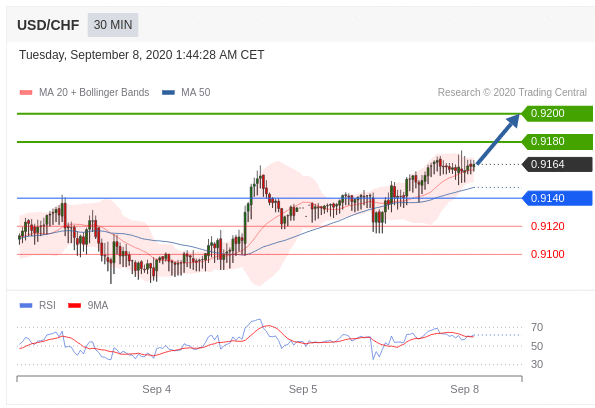595x408 pixels.
Task: Click the blue upward trend arrow
Action: (x=498, y=139)
